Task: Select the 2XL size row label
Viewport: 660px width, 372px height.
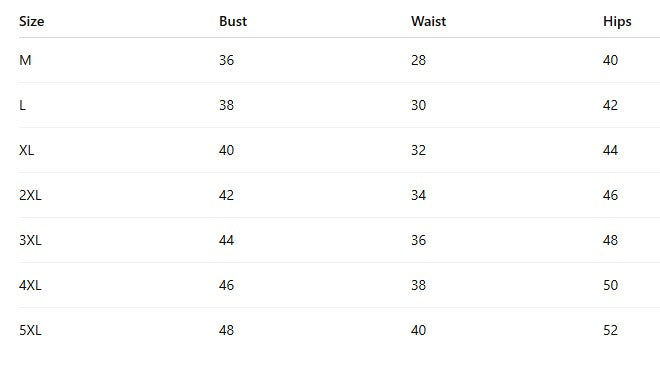Action: coord(30,195)
